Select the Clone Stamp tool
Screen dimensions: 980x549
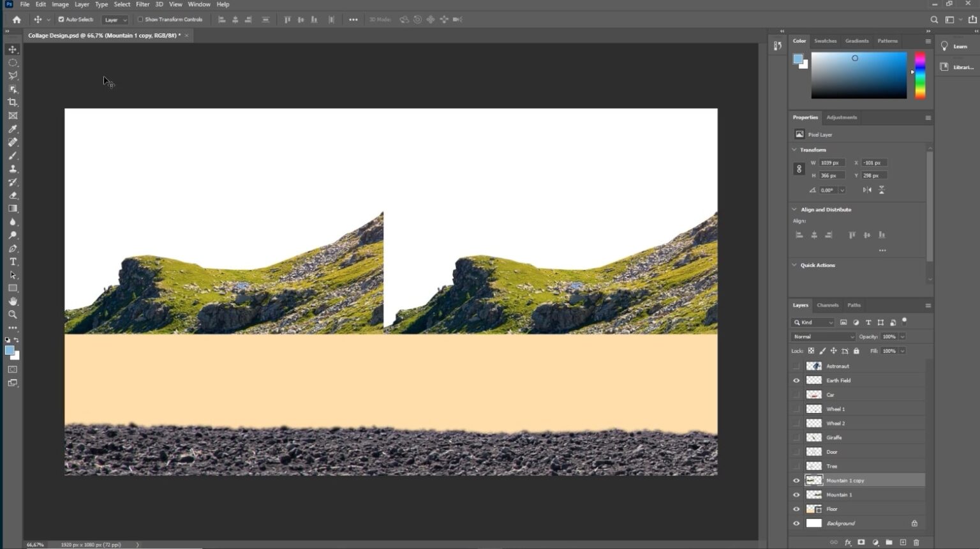point(13,169)
